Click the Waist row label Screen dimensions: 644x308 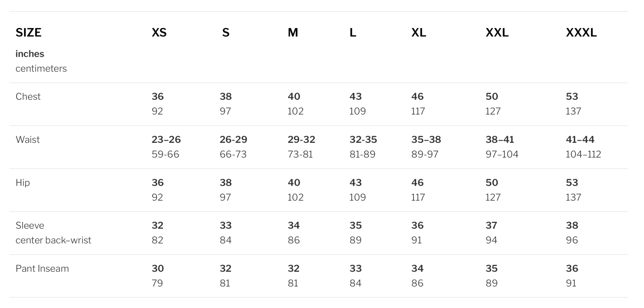point(28,140)
